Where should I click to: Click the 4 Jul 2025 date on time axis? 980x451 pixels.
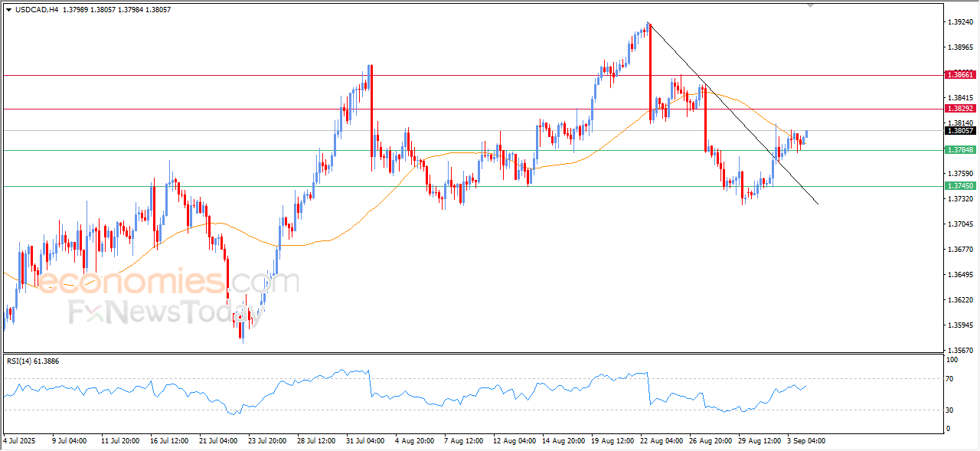18,441
